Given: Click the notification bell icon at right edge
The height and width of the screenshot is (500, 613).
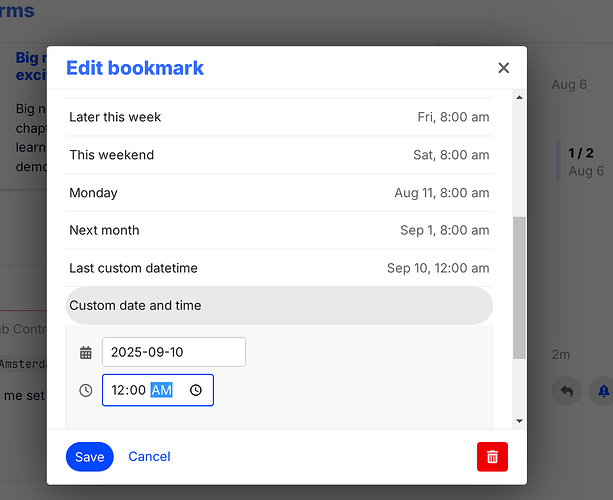Looking at the screenshot, I should coord(604,390).
